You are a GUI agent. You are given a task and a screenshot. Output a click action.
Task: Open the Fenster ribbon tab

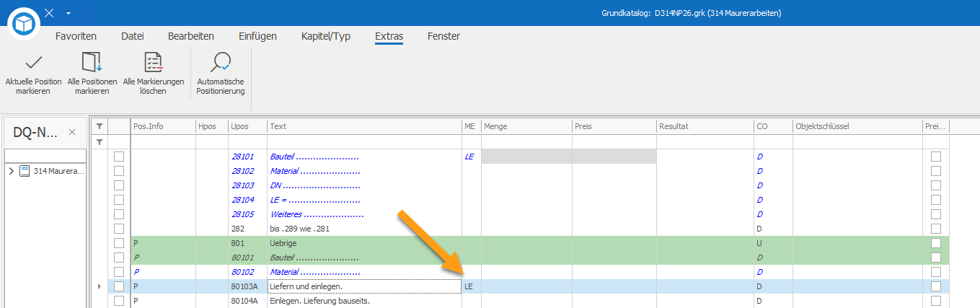[443, 36]
